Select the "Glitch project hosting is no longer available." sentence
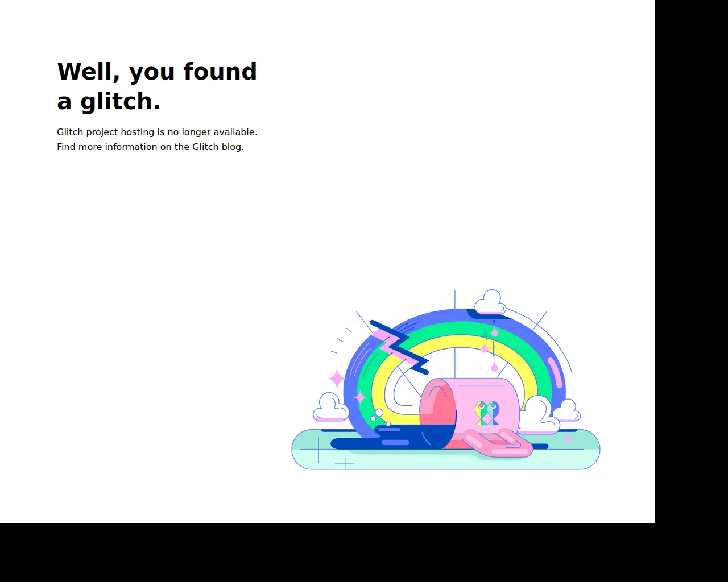This screenshot has height=582, width=728. point(157,132)
